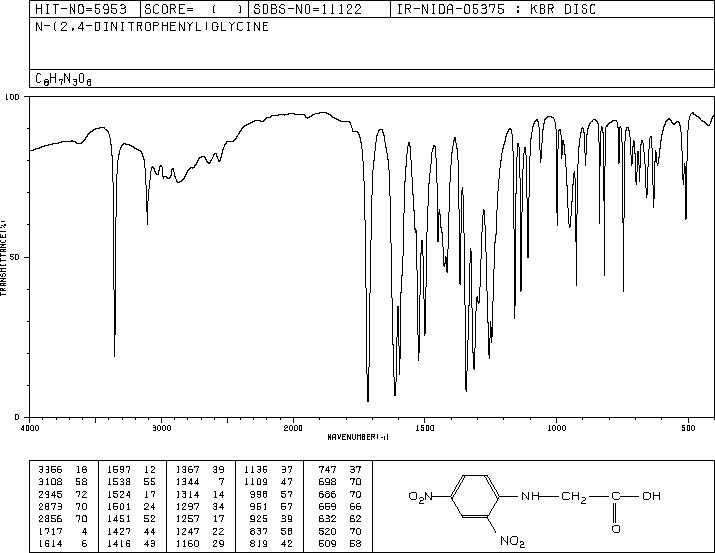Select the WAVENUMBER axis title
The width and height of the screenshot is (715, 553).
[358, 437]
